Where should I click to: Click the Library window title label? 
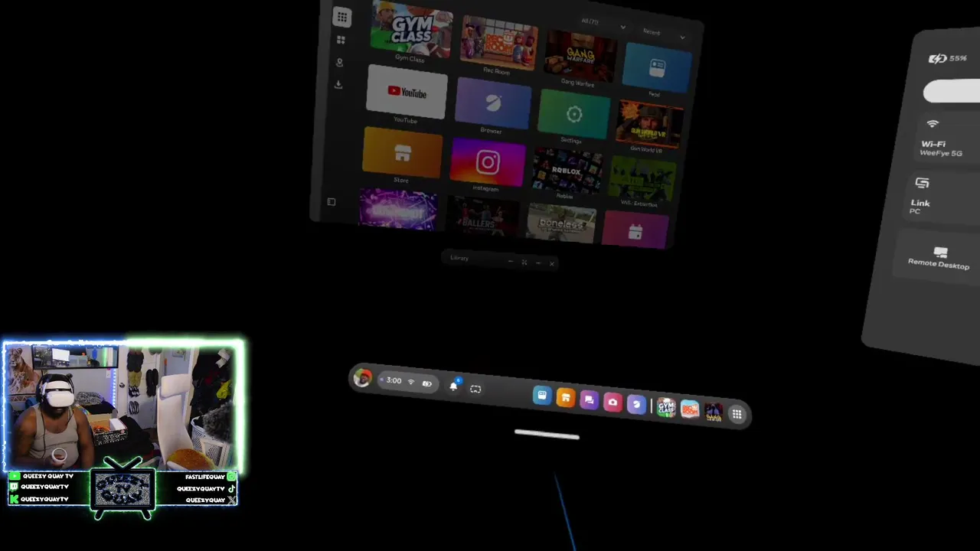(x=459, y=258)
